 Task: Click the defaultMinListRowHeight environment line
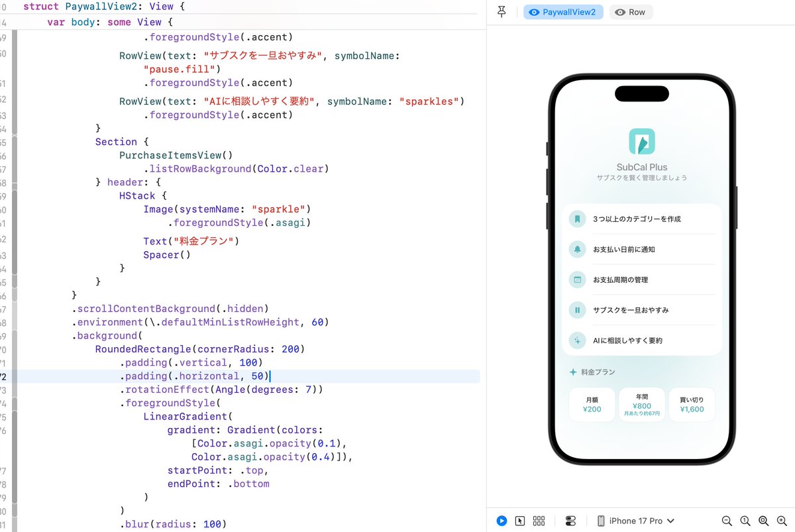coord(200,322)
